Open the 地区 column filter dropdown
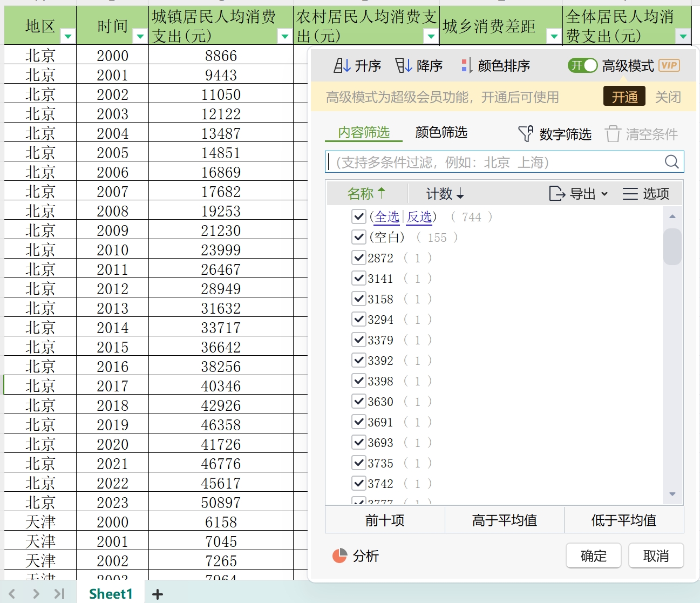Screen dimensions: 700x603 pyautogui.click(x=68, y=37)
